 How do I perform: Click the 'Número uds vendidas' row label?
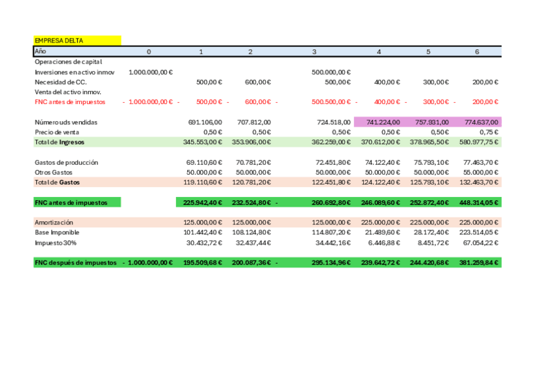click(x=66, y=122)
